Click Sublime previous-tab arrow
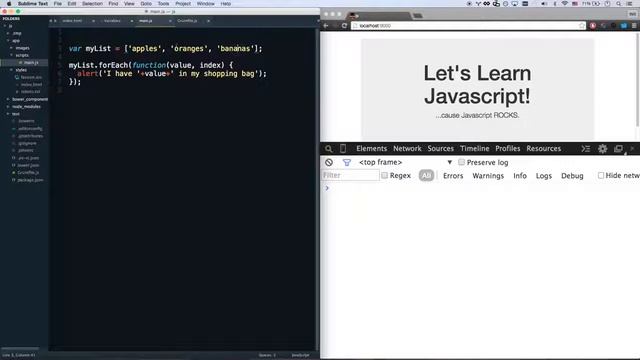 tap(51, 21)
